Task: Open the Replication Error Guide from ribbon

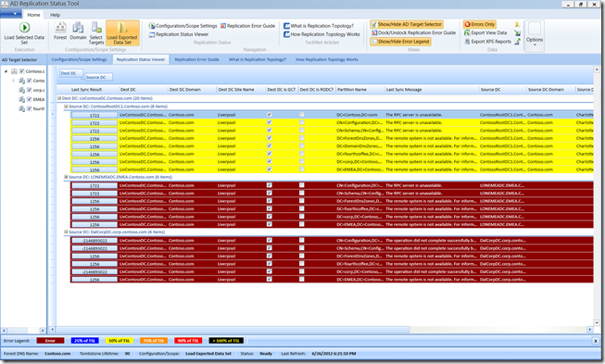Action: click(x=247, y=26)
